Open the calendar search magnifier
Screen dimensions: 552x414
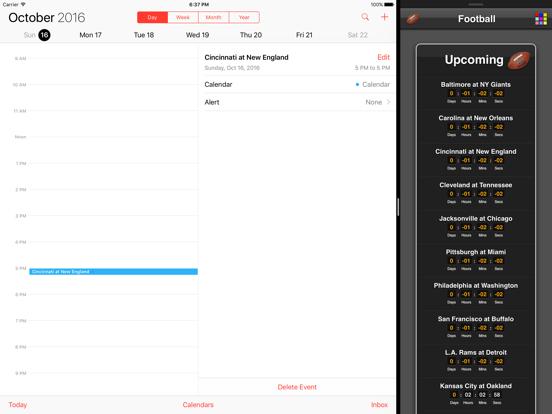coord(365,17)
